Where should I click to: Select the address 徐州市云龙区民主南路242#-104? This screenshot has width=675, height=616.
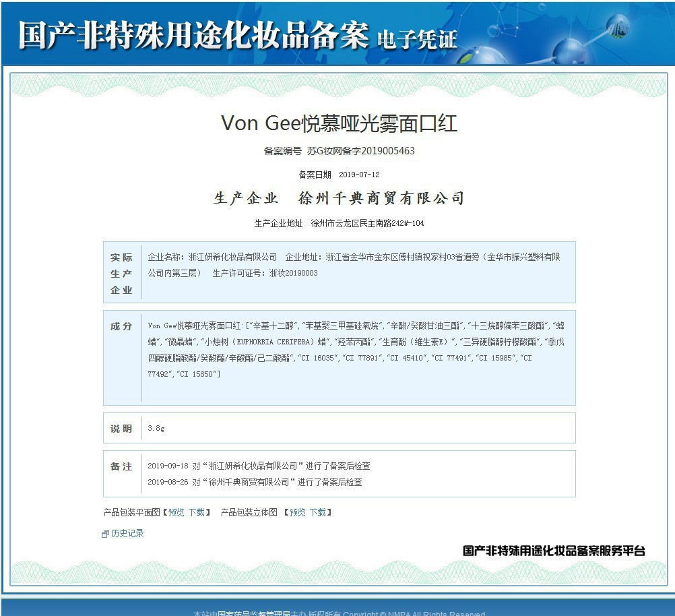(x=367, y=223)
